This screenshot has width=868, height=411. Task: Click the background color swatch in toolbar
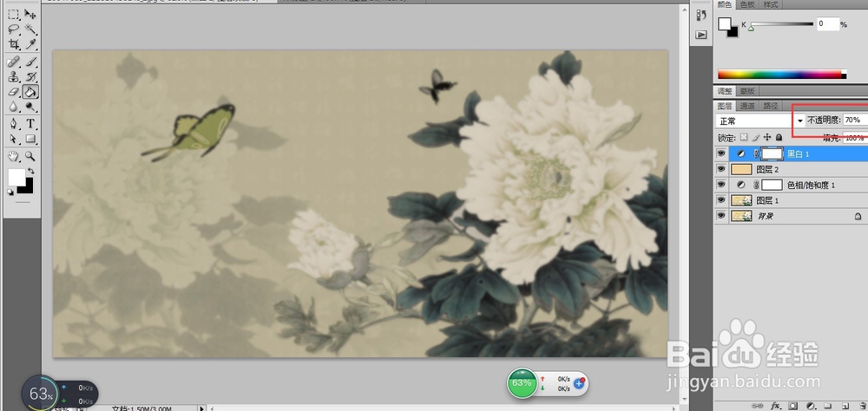(28, 189)
